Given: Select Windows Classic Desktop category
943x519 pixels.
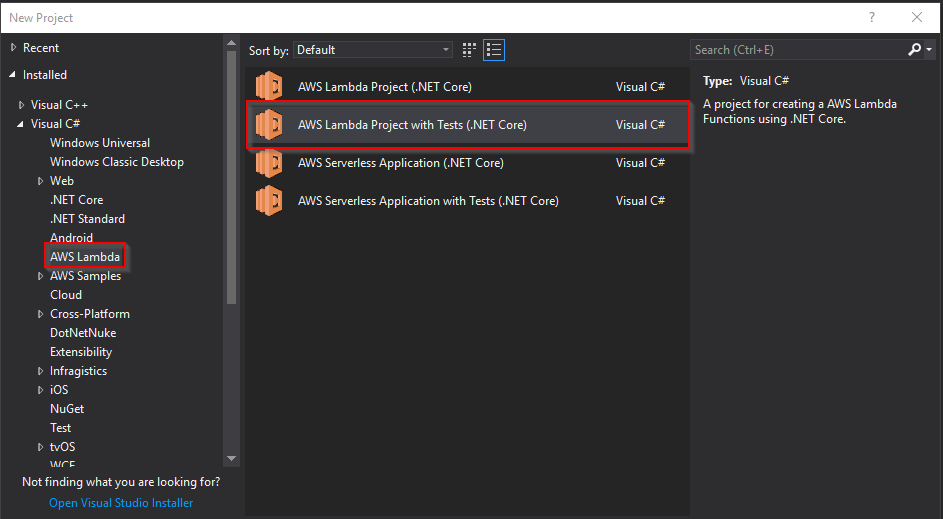Looking at the screenshot, I should point(117,162).
